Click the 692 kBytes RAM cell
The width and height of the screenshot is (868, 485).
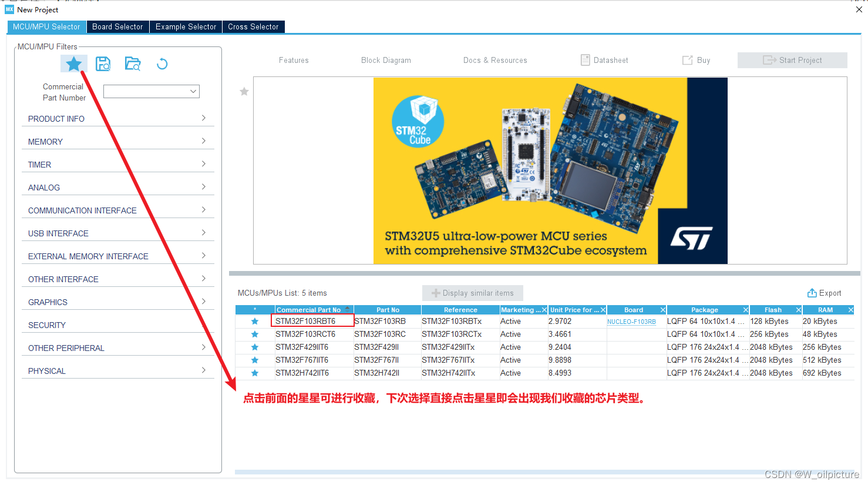point(829,373)
